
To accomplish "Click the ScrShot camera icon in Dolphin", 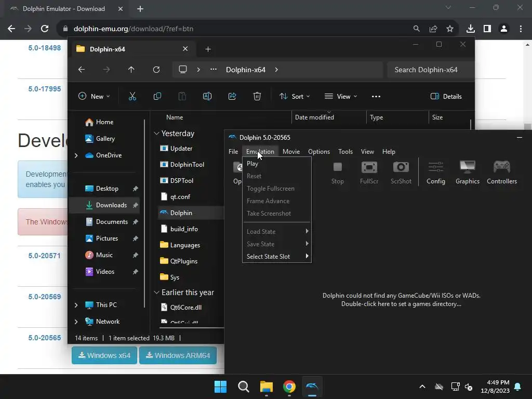I will [x=401, y=172].
